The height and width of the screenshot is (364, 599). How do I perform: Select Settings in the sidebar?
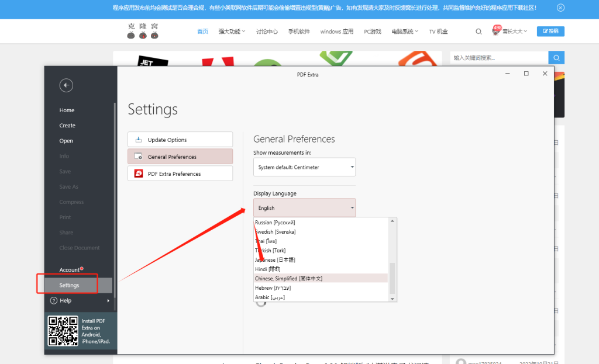78,285
